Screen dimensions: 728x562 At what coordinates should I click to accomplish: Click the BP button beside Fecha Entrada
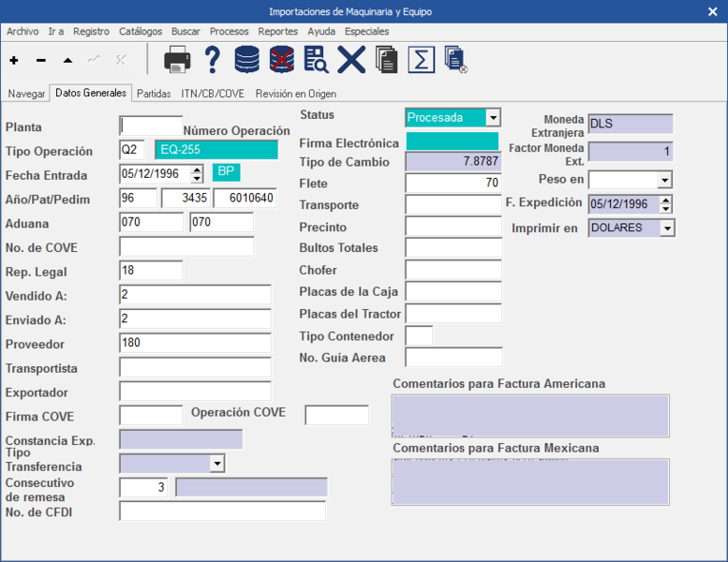[x=226, y=171]
